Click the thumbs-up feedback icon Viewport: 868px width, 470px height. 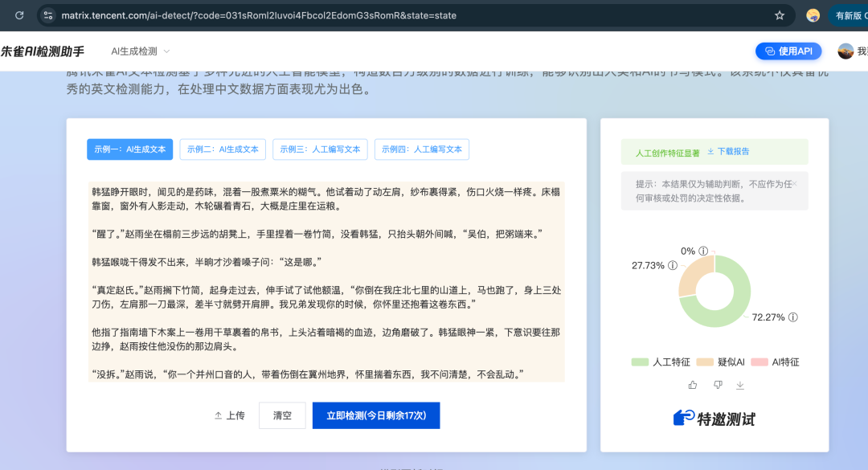pyautogui.click(x=693, y=385)
